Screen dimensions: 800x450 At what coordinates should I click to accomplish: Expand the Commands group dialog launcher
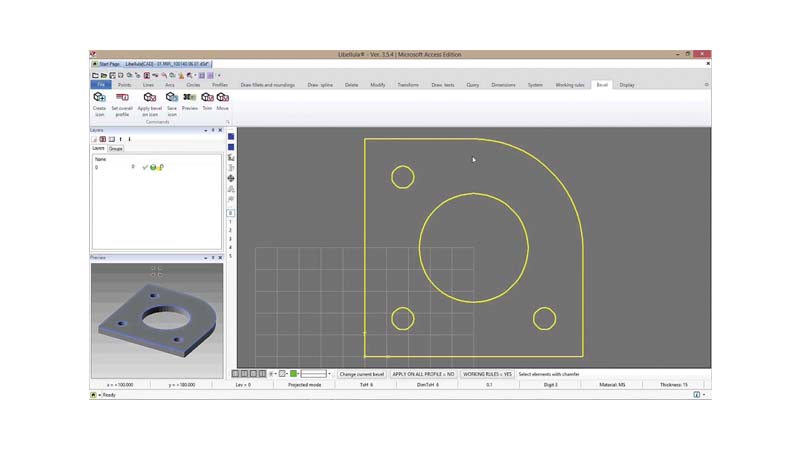227,122
